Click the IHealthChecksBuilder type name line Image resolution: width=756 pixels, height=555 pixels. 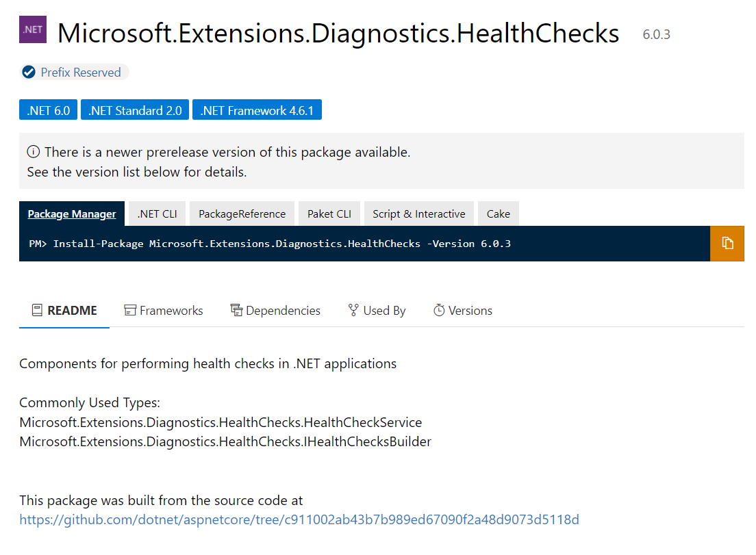click(x=225, y=442)
